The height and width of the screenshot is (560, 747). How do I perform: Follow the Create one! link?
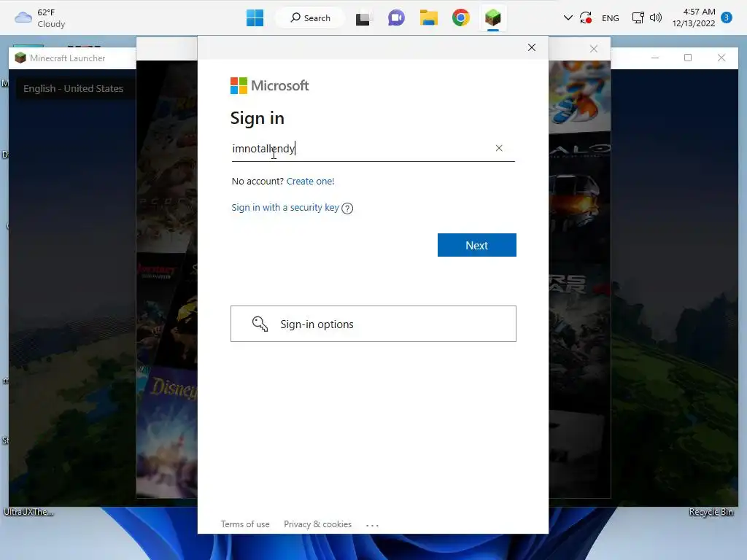311,181
